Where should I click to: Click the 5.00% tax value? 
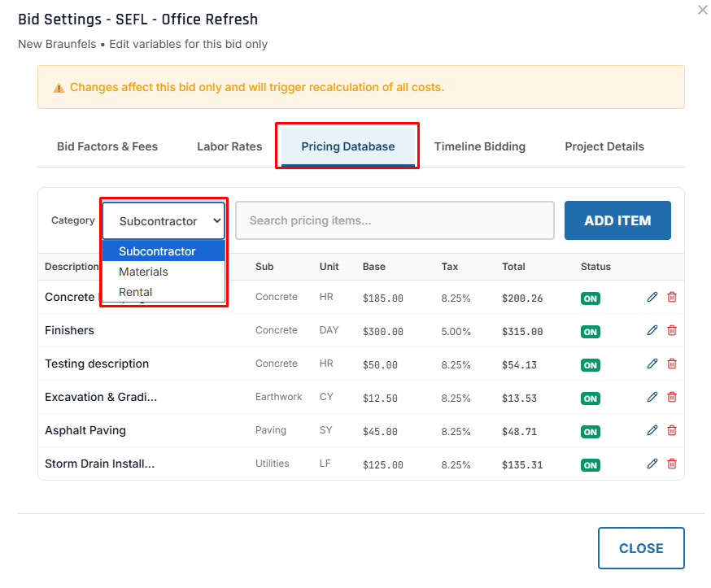tap(456, 332)
